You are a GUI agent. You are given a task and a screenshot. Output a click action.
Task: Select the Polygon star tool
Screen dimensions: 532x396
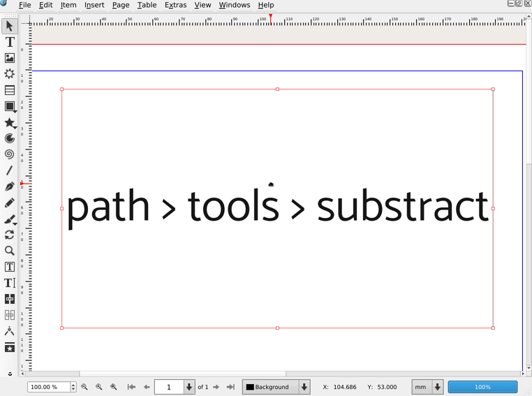pyautogui.click(x=10, y=123)
